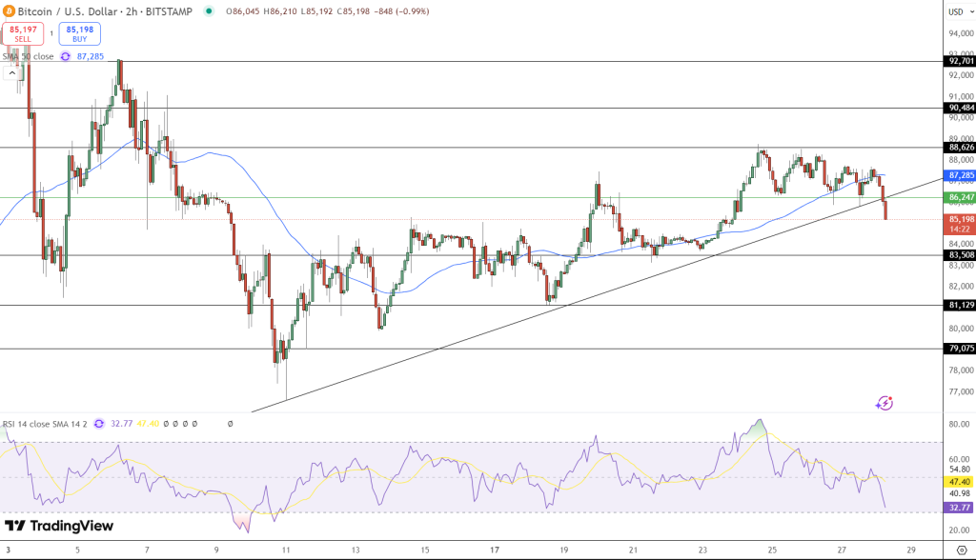Click the green 86,247 price label
976x560 pixels.
961,197
